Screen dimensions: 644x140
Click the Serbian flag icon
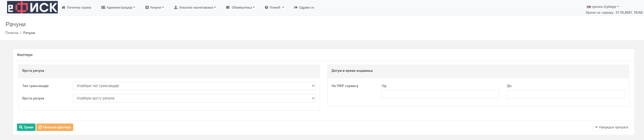[x=589, y=7]
